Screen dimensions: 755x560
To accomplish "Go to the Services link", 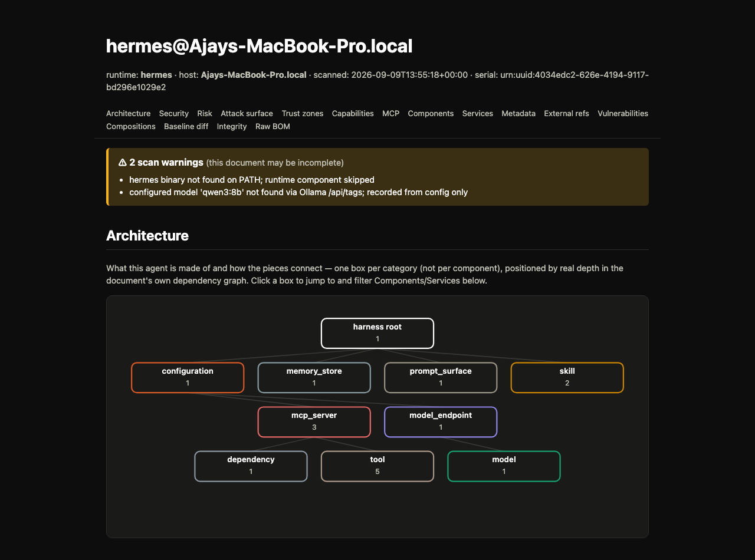I will [478, 113].
